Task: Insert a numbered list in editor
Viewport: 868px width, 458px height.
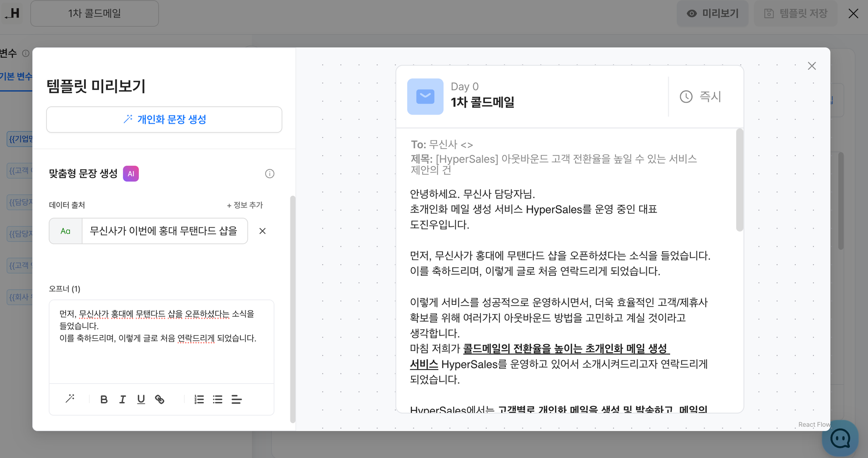Action: coord(199,399)
